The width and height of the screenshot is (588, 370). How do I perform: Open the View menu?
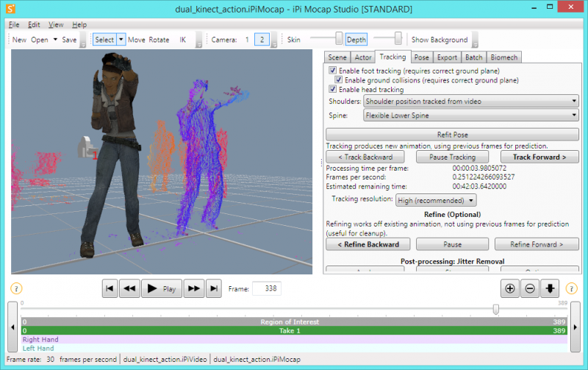(56, 25)
